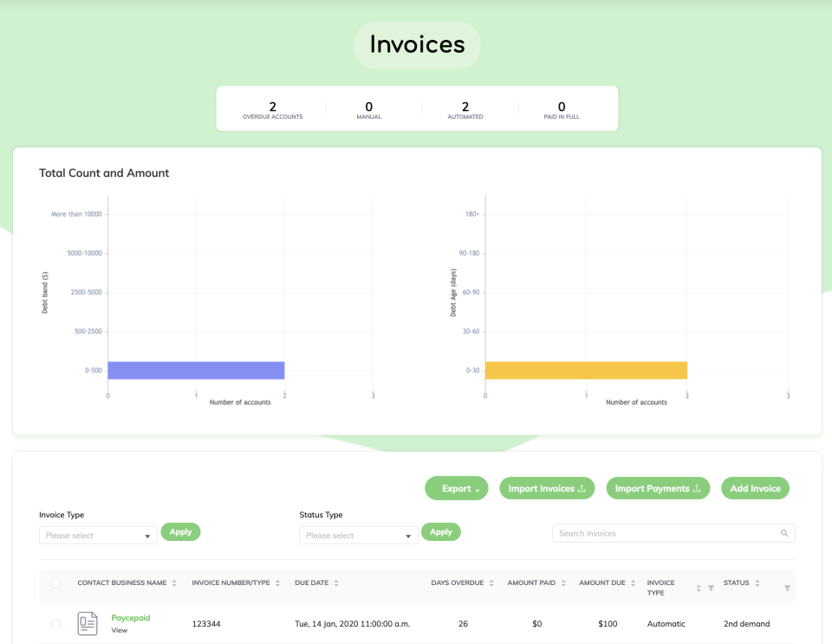Click the 'Total Count and Amount' heading
The width and height of the screenshot is (832, 644).
pyautogui.click(x=104, y=173)
